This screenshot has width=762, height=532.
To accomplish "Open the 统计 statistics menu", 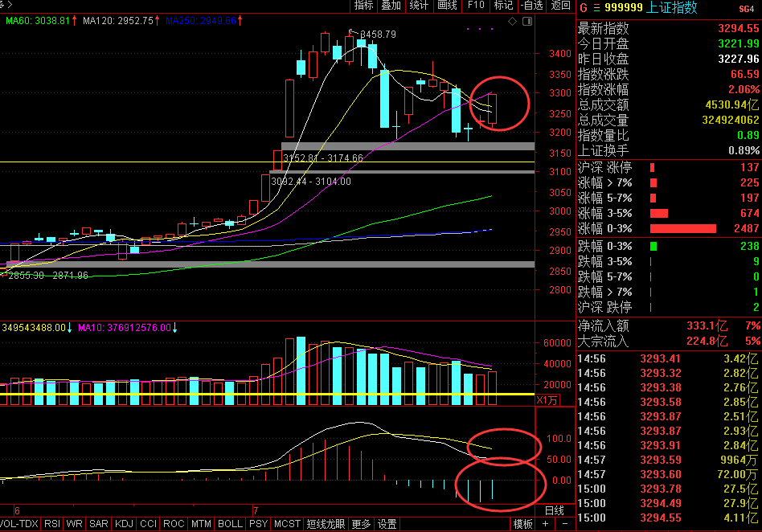I will point(419,6).
